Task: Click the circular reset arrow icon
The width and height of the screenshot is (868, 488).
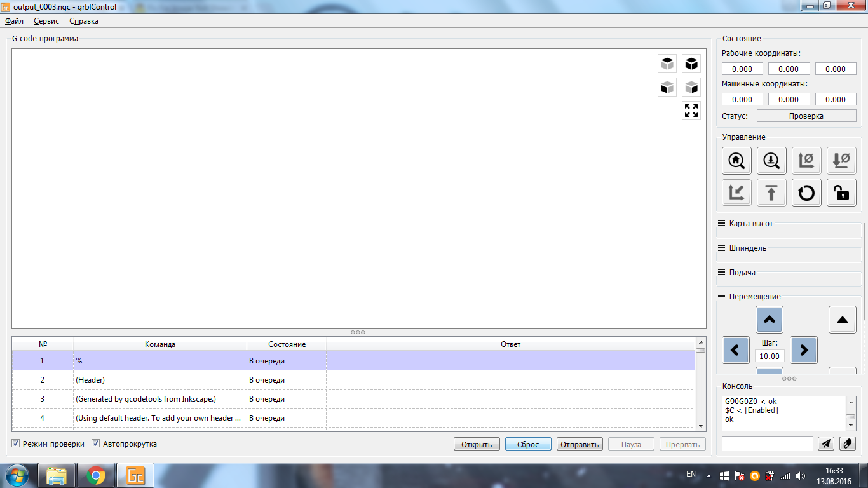Action: tap(806, 193)
